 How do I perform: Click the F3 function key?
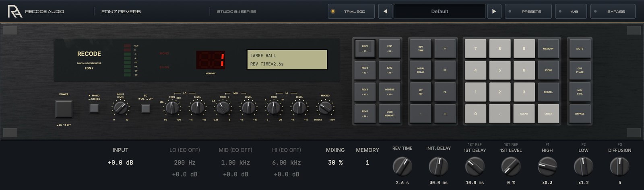pos(445,92)
